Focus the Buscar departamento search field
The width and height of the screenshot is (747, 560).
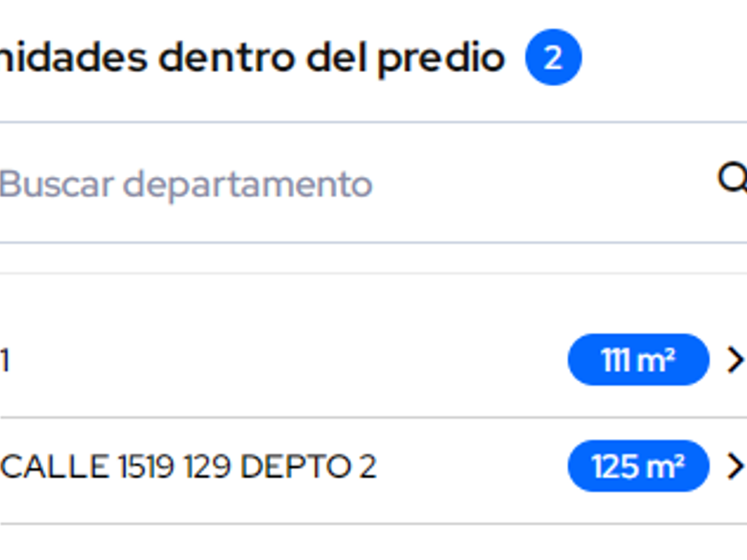[x=356, y=183]
